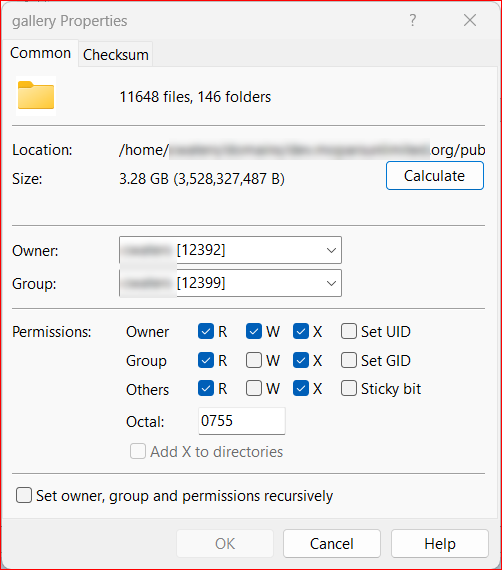Enable set owner, group and permissions recursively

pyautogui.click(x=24, y=495)
